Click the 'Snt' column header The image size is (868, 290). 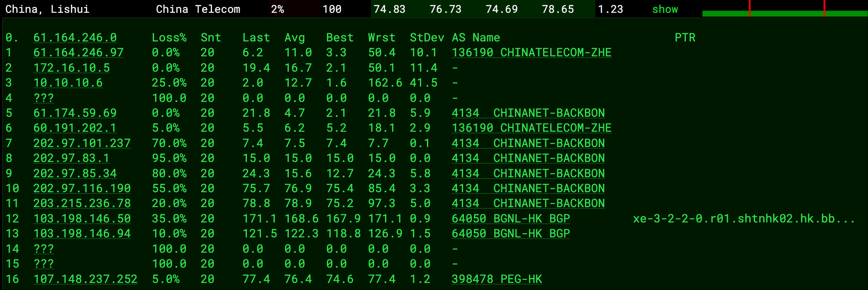pos(211,38)
